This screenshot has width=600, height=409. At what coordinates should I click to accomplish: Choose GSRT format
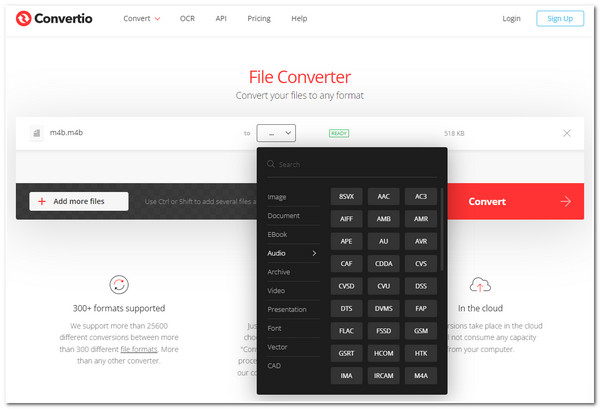click(x=346, y=353)
